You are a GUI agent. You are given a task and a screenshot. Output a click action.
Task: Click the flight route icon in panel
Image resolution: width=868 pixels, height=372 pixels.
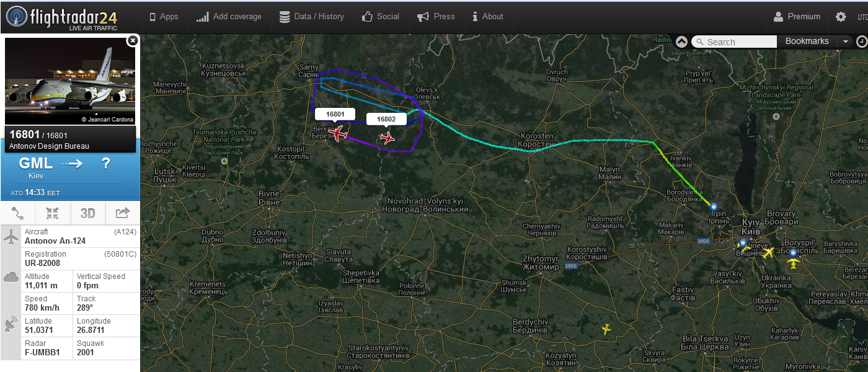(18, 213)
